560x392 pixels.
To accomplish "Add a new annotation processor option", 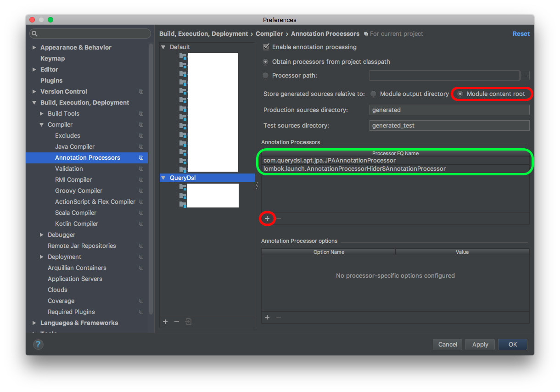I will click(x=267, y=317).
